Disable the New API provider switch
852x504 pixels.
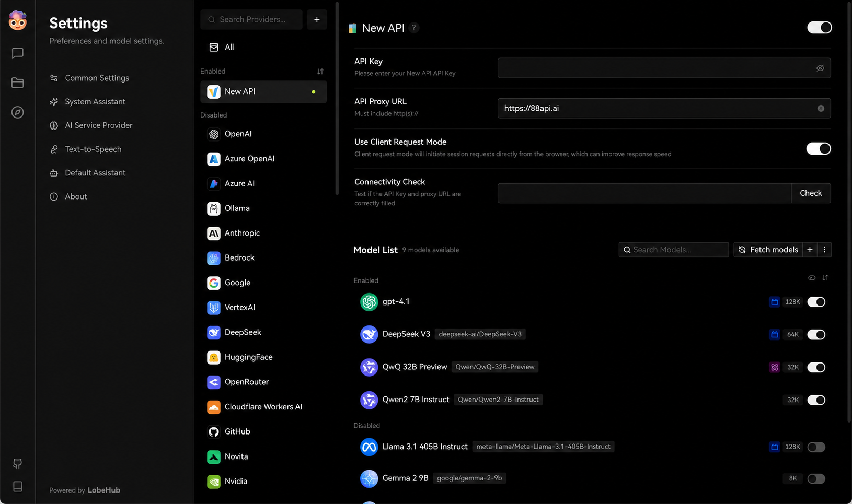click(819, 27)
